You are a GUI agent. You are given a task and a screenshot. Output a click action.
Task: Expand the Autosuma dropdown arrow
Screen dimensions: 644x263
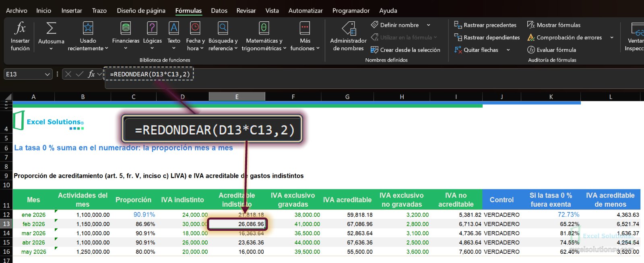(51, 49)
